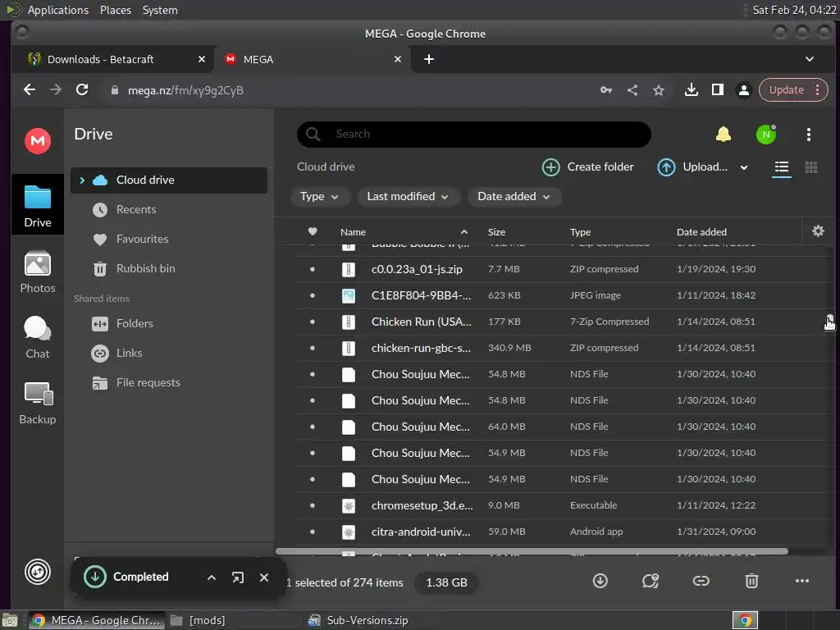This screenshot has width=840, height=630.
Task: Sort by Name column header
Action: (x=353, y=232)
